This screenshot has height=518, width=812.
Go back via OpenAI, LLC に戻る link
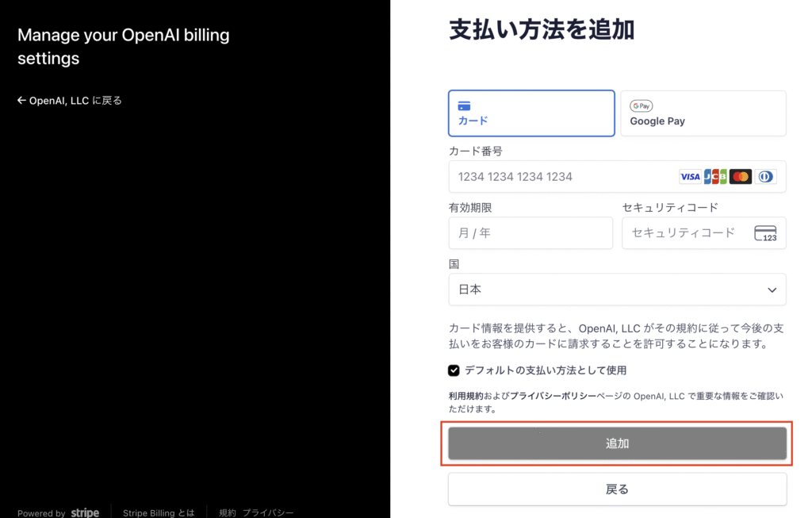pos(70,101)
